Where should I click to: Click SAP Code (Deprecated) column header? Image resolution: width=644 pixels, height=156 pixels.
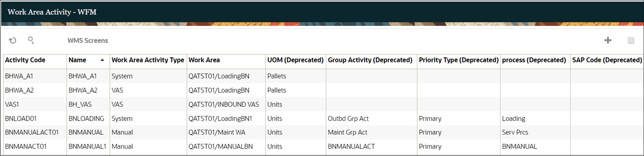coord(607,60)
